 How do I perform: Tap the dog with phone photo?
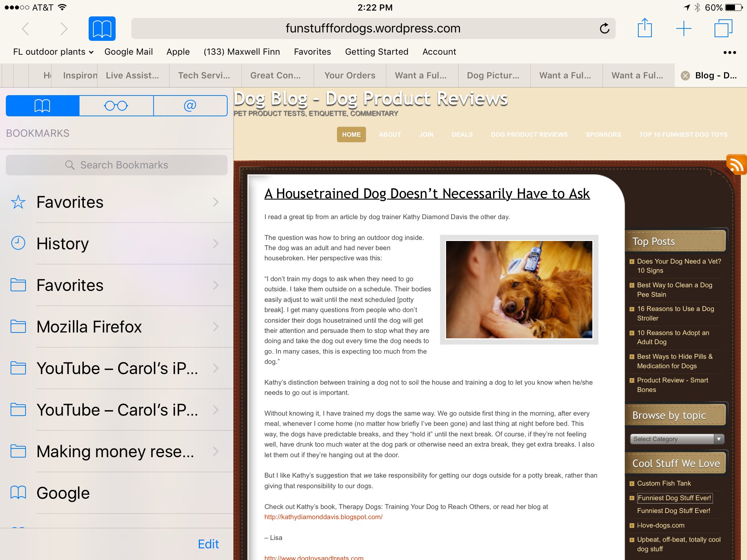tap(519, 289)
